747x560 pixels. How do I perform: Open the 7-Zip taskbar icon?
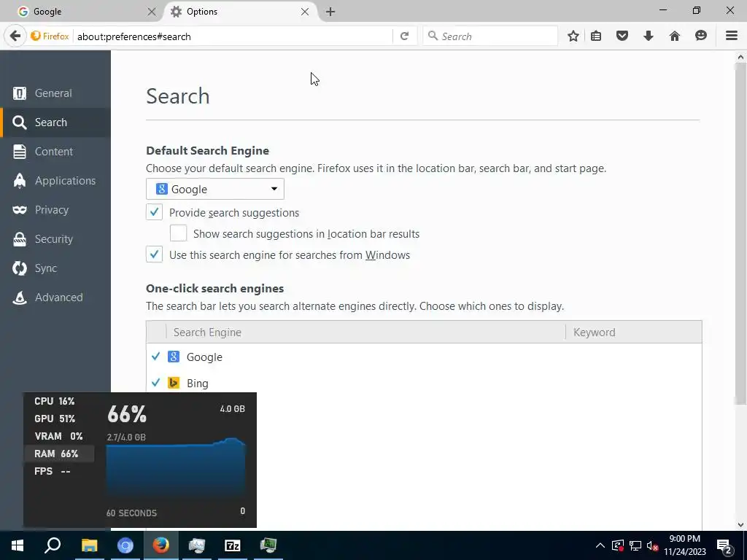pyautogui.click(x=233, y=545)
